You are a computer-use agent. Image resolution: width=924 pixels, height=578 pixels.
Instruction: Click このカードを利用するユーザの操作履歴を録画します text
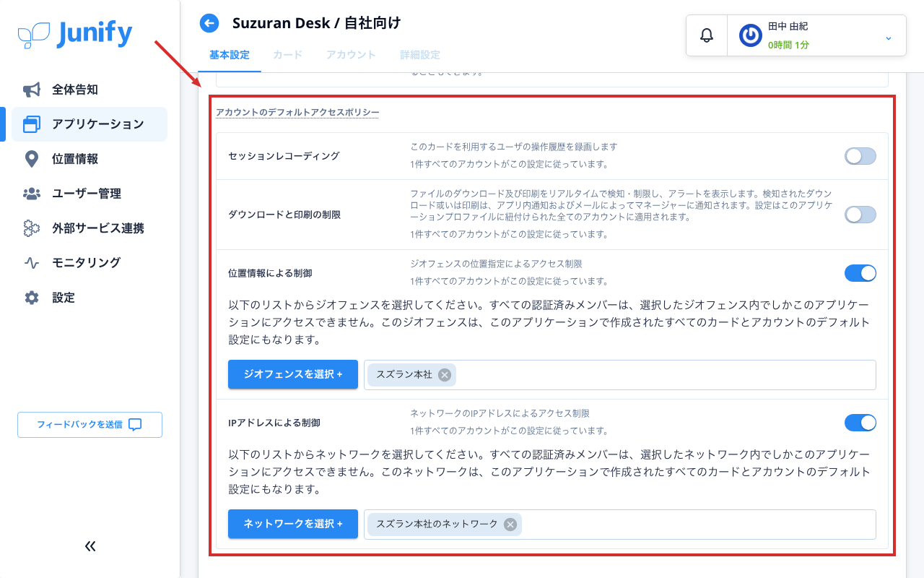coord(514,147)
